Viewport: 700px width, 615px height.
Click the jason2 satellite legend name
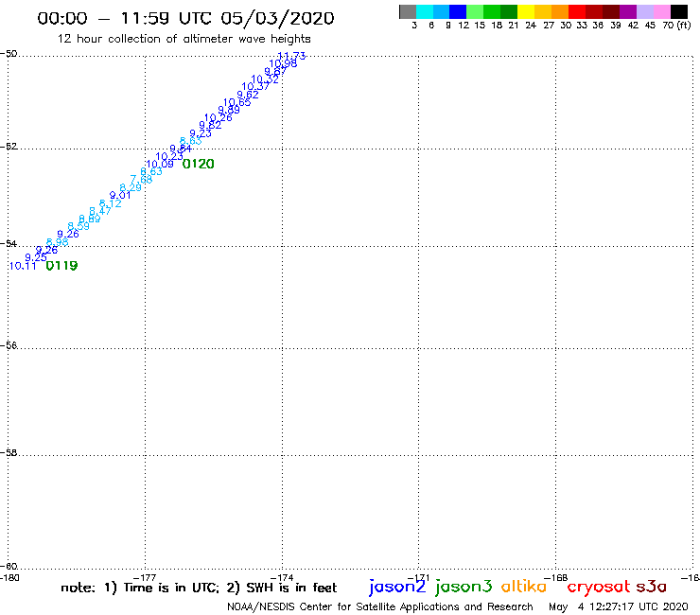pyautogui.click(x=397, y=587)
